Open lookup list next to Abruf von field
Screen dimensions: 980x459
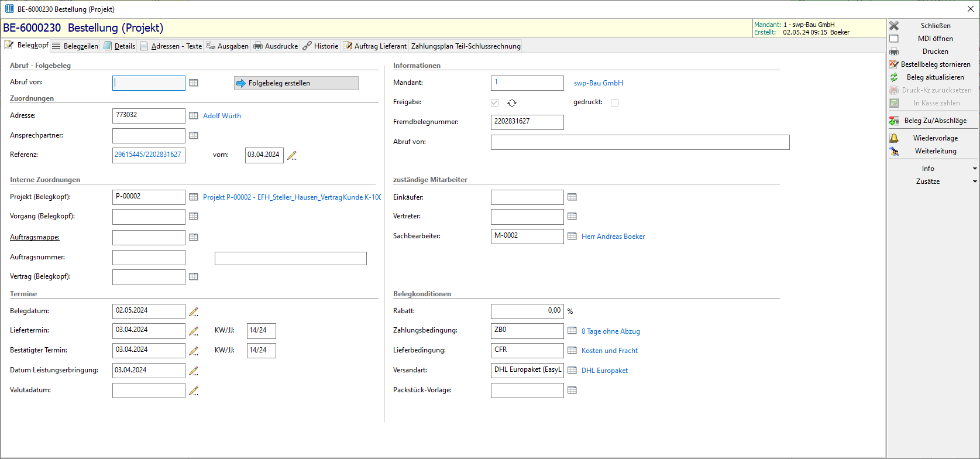tap(194, 83)
